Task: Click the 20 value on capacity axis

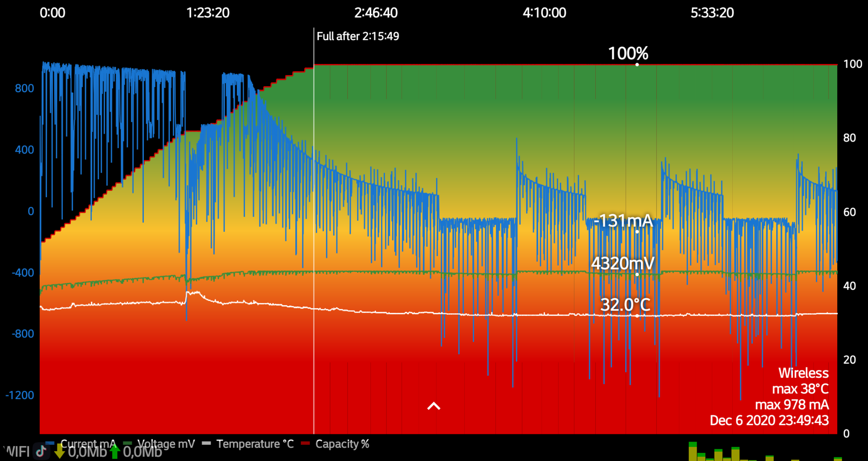Action: point(849,360)
